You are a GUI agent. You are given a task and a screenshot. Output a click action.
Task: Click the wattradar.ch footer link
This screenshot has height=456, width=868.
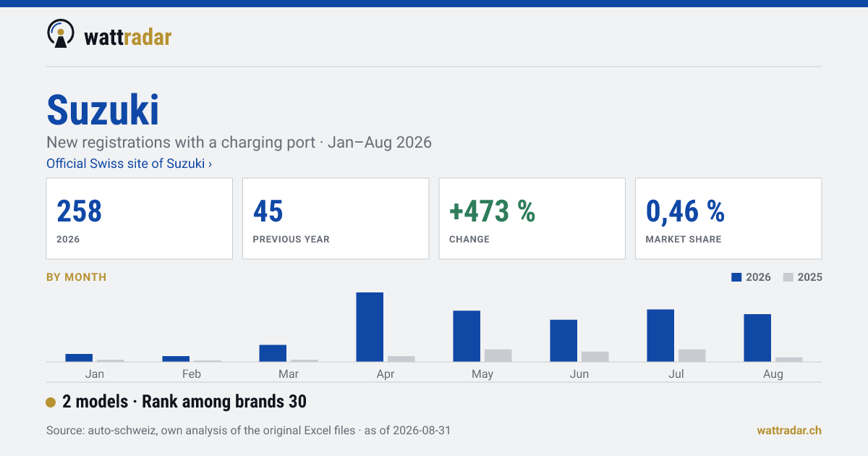[789, 430]
